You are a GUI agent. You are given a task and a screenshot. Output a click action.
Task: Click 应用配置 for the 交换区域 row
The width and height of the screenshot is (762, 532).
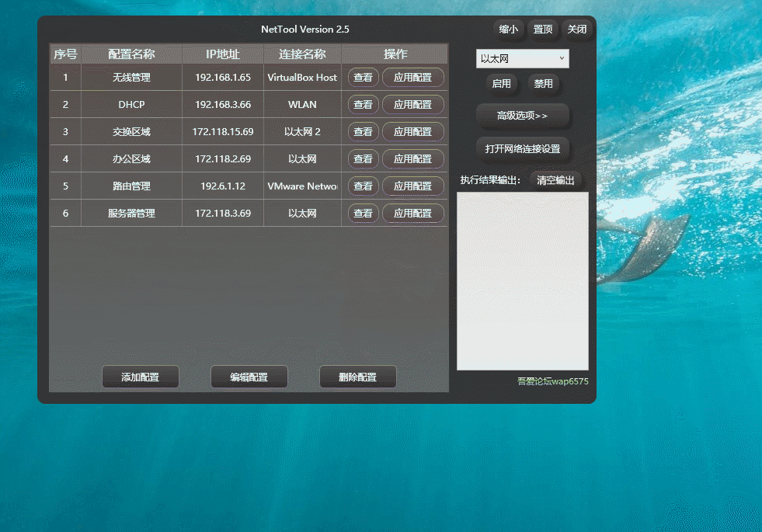pyautogui.click(x=412, y=132)
